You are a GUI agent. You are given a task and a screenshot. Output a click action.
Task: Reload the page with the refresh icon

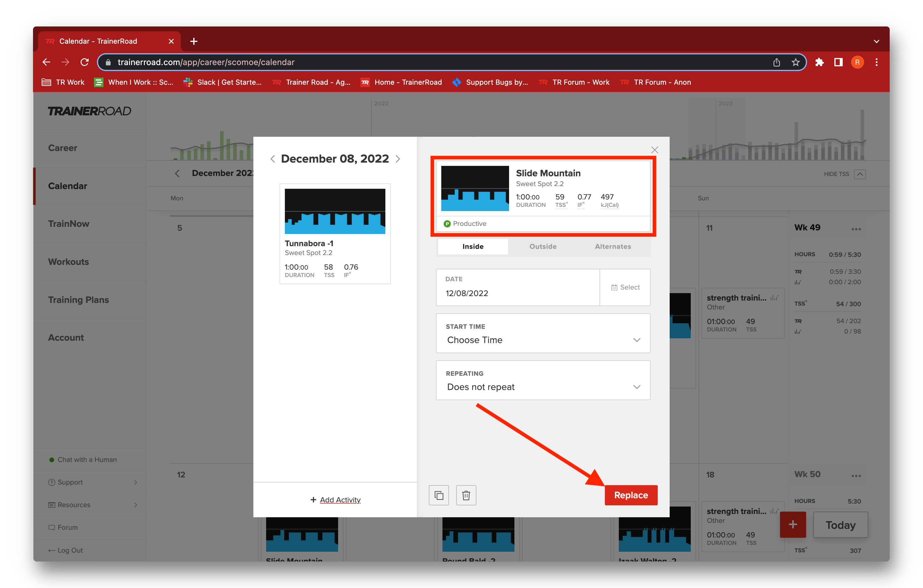point(85,62)
